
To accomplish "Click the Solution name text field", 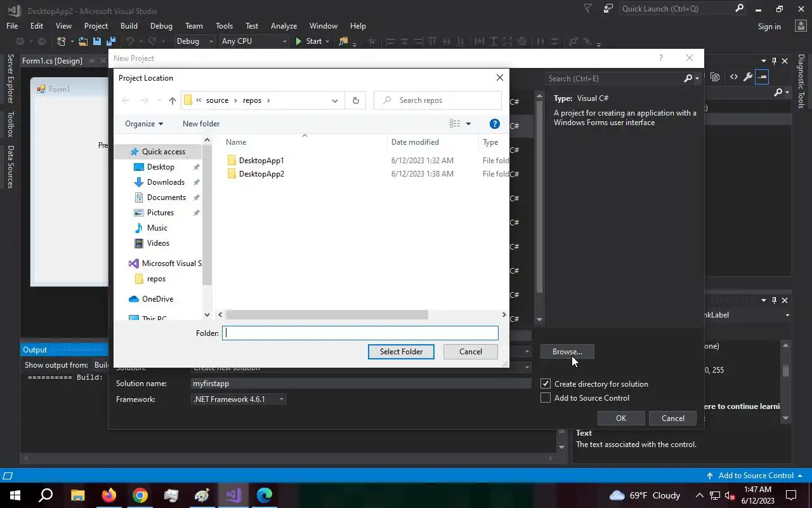I will pyautogui.click(x=361, y=384).
